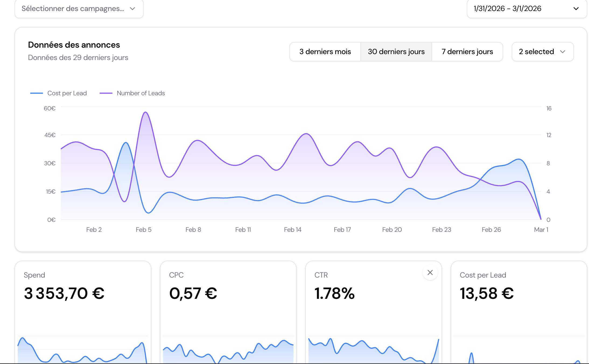Click chevron icon in campaign selector
Image resolution: width=589 pixels, height=364 pixels.
click(x=132, y=9)
